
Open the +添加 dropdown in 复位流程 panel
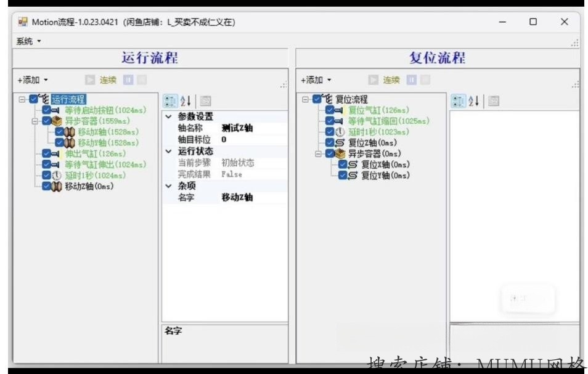[x=316, y=80]
